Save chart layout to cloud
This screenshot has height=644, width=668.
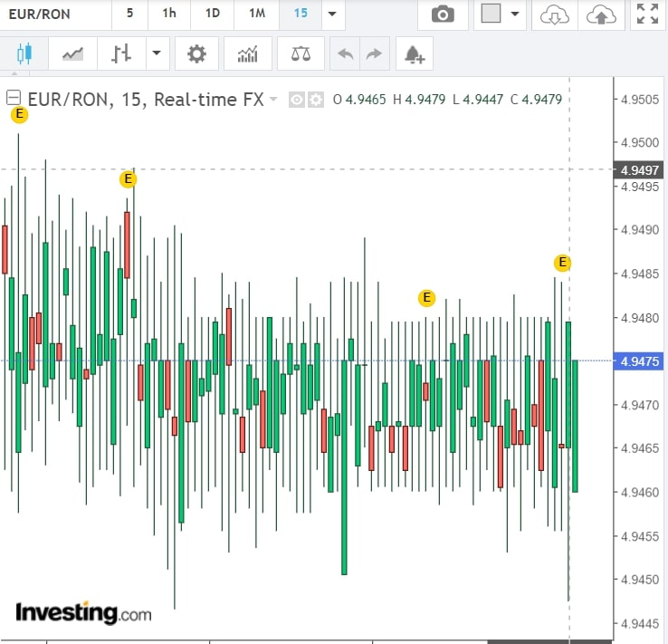click(600, 14)
